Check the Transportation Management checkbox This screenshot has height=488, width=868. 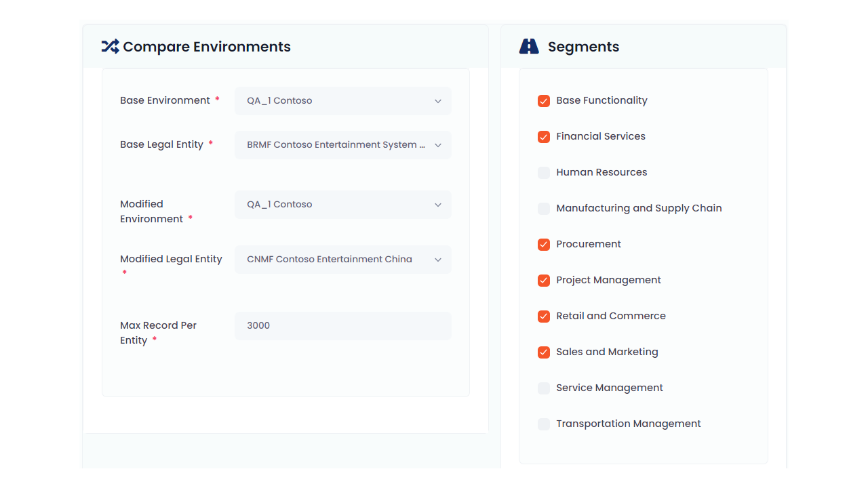[x=544, y=424]
